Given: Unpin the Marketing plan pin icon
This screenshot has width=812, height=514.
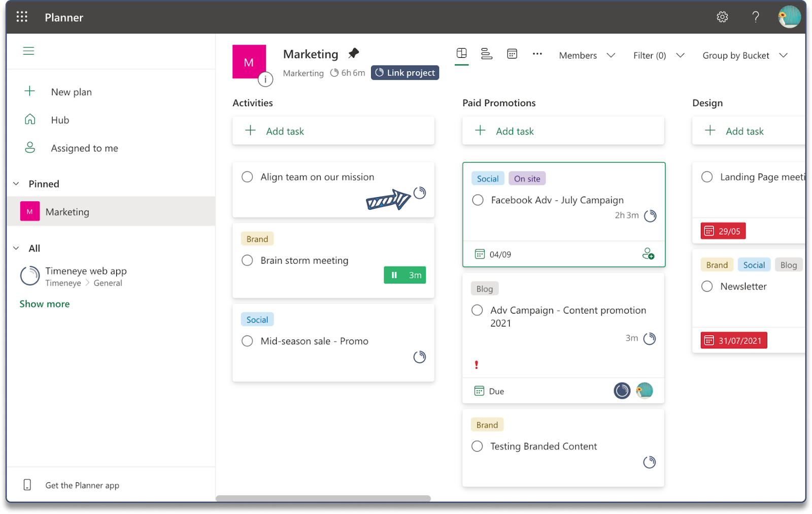Looking at the screenshot, I should [354, 53].
